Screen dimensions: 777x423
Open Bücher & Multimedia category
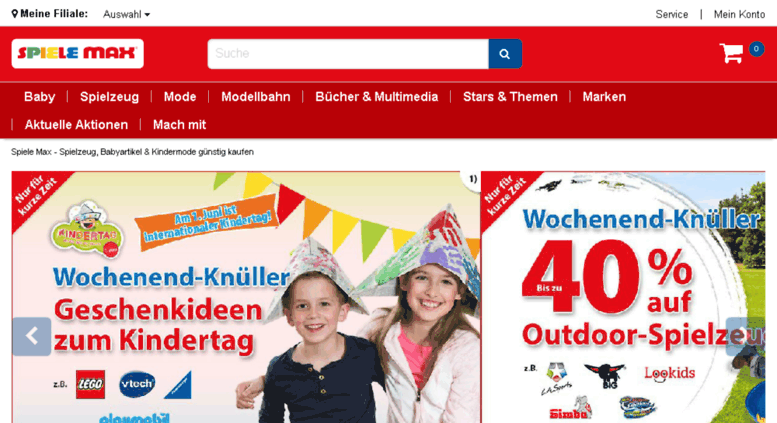pyautogui.click(x=377, y=97)
